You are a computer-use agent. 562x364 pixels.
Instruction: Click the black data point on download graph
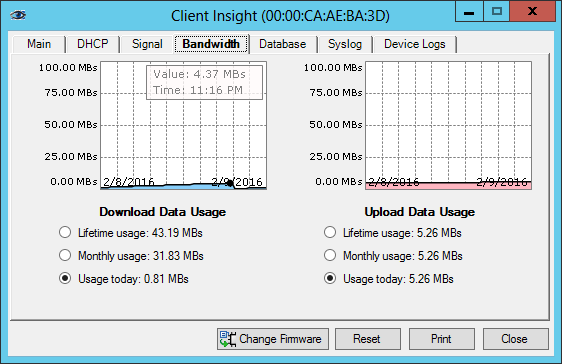coord(230,183)
